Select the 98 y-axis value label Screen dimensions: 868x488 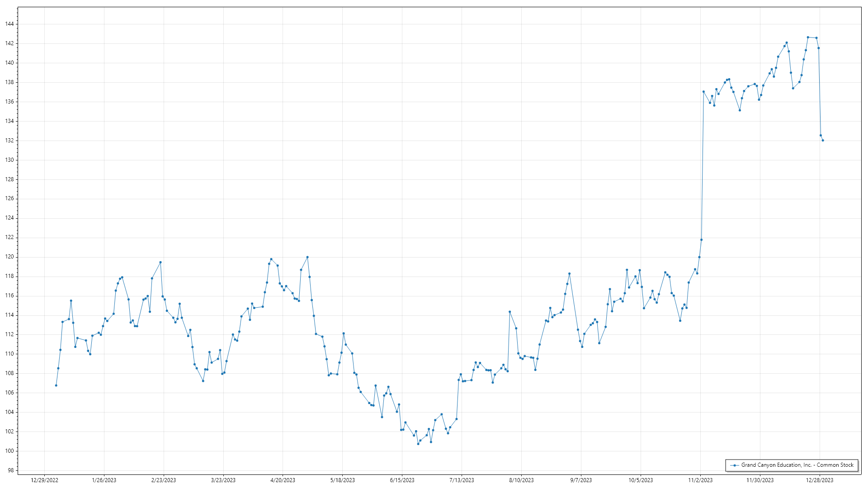pos(11,470)
